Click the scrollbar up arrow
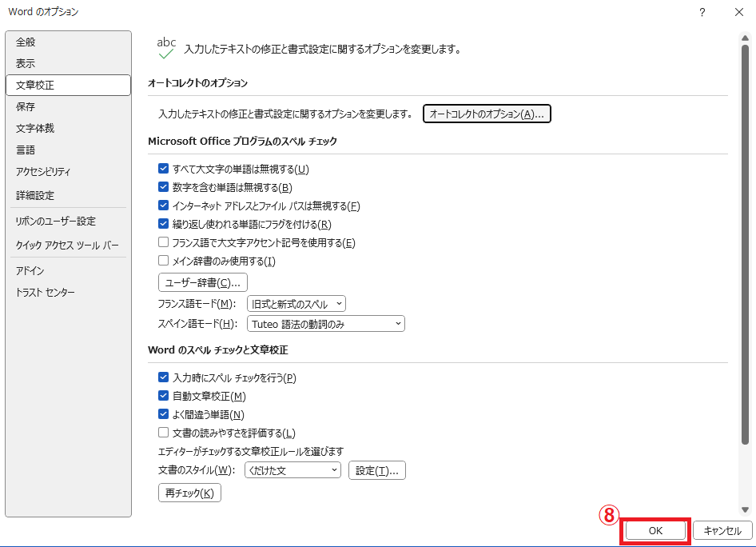 point(746,38)
